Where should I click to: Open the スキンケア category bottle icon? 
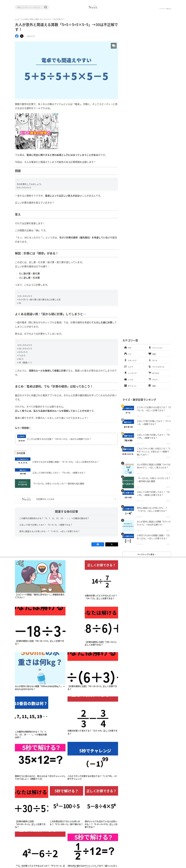pos(126,360)
